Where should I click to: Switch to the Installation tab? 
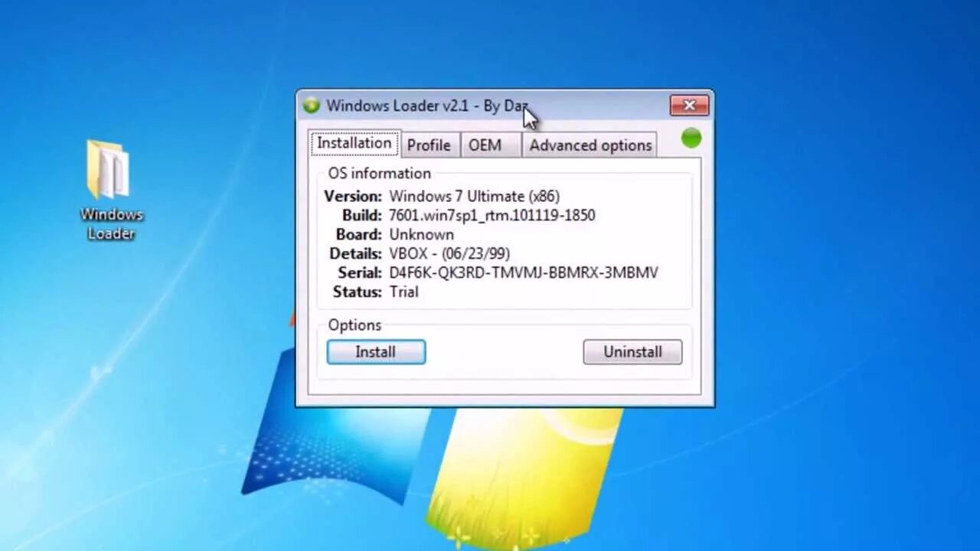click(354, 143)
